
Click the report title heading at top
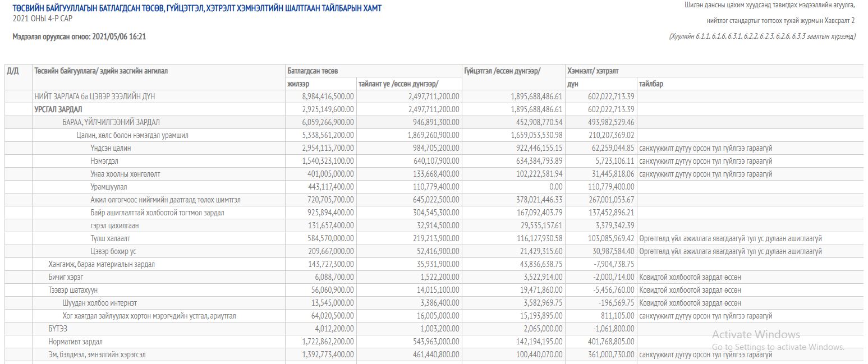[x=196, y=8]
